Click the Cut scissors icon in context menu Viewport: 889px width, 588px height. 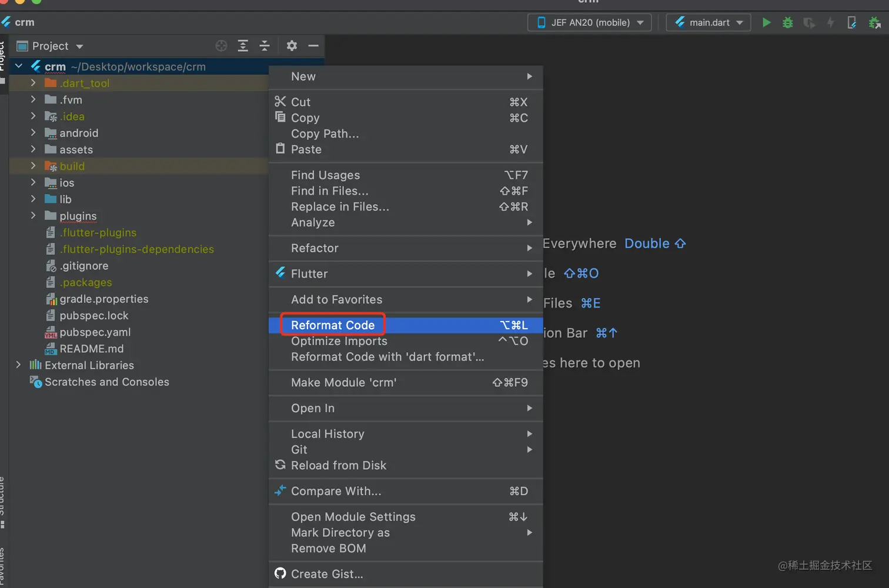(280, 102)
